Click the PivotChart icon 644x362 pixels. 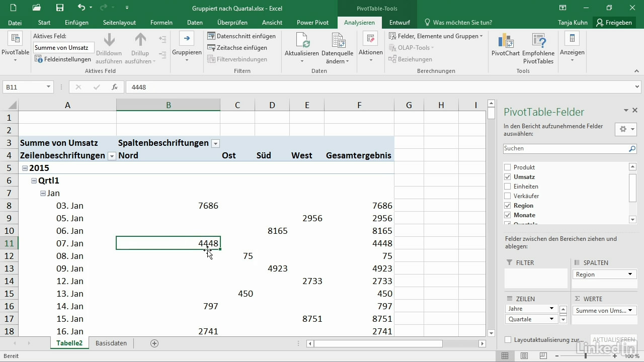tap(505, 40)
